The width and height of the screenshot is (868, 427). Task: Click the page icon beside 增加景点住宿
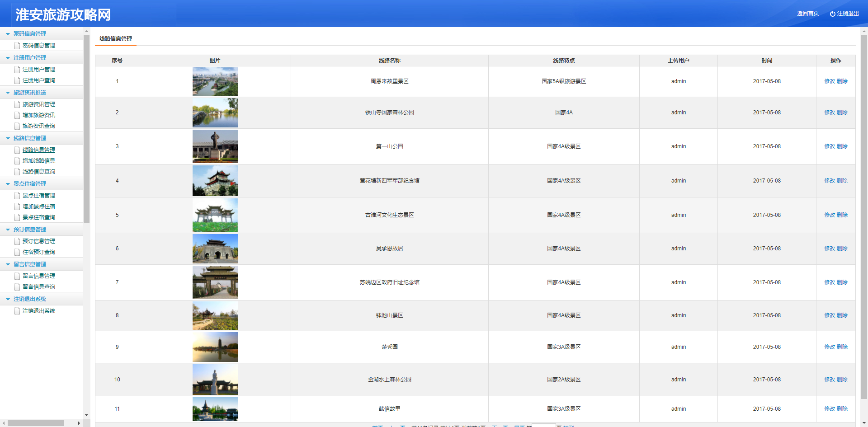17,206
